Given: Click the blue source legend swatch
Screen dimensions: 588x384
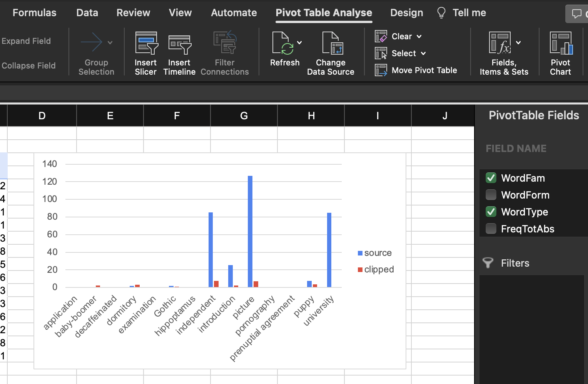Looking at the screenshot, I should point(360,253).
